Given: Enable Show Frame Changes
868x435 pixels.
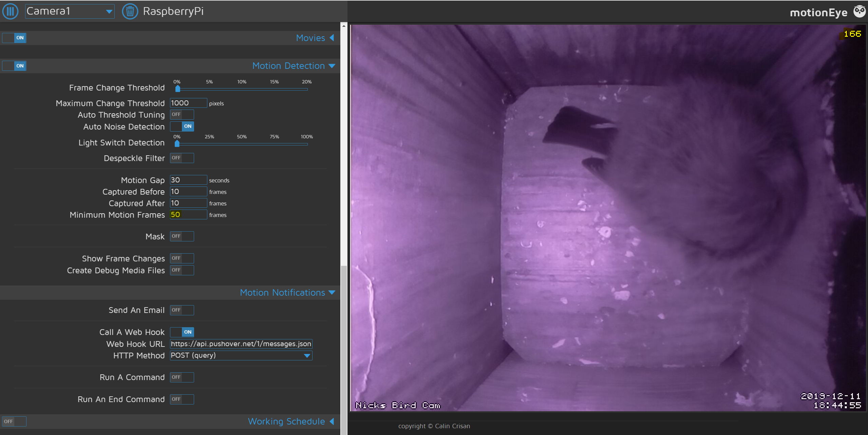Looking at the screenshot, I should coord(182,258).
